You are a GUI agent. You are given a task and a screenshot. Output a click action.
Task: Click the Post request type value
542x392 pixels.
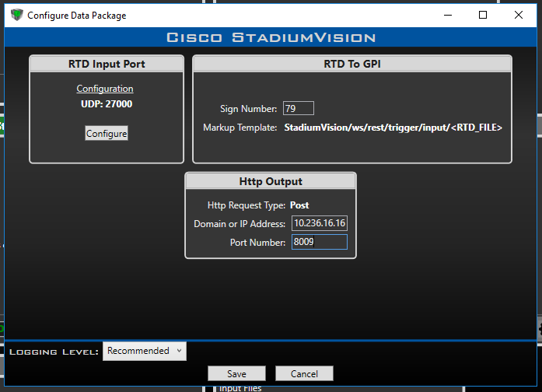pos(299,205)
